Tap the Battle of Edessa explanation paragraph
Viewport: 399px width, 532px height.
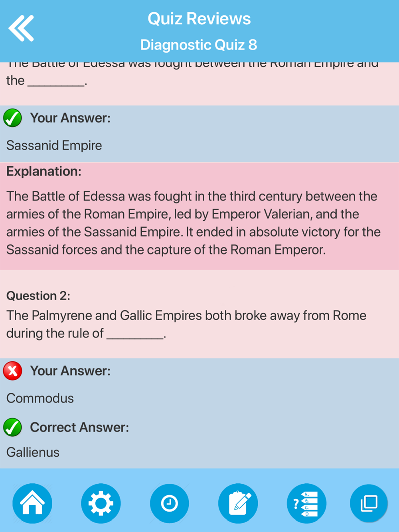[x=194, y=223]
